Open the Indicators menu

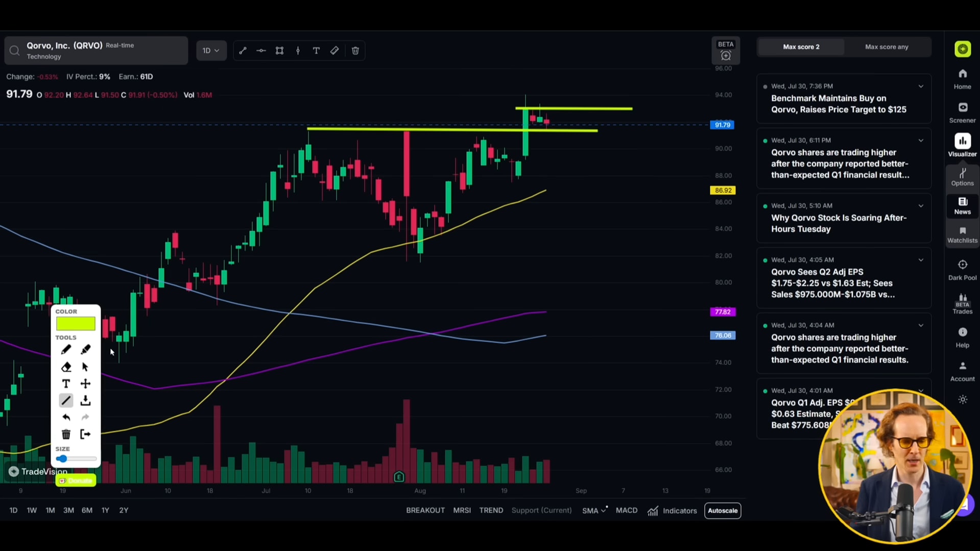(672, 511)
